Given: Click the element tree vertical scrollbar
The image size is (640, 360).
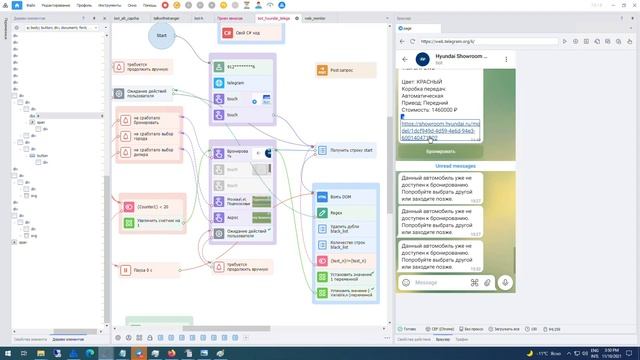Looking at the screenshot, I should (x=107, y=249).
